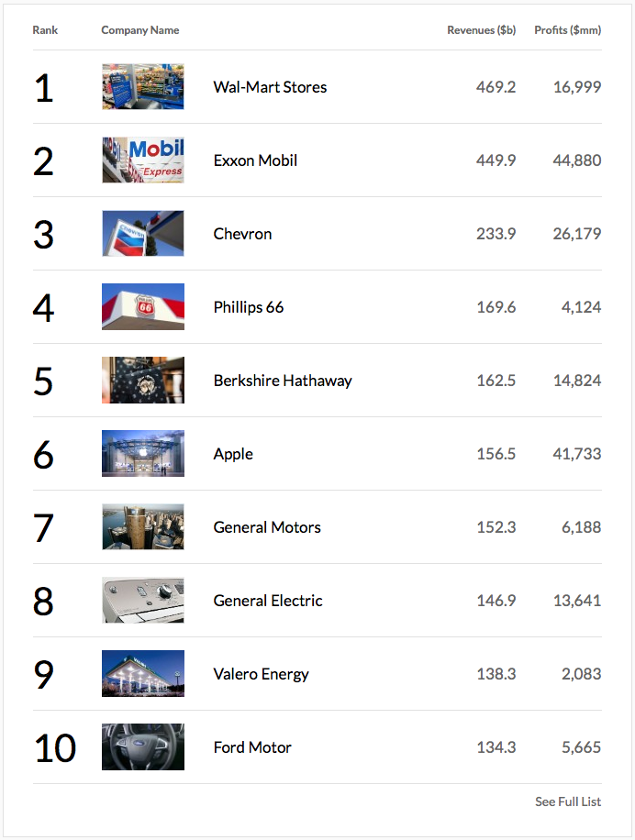
Task: Select the General Motors building thumbnail
Action: pos(142,527)
